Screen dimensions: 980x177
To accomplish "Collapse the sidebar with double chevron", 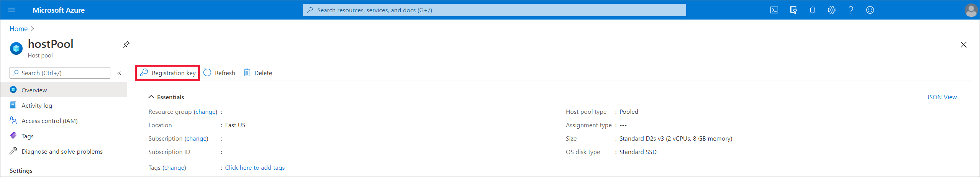I will (119, 73).
